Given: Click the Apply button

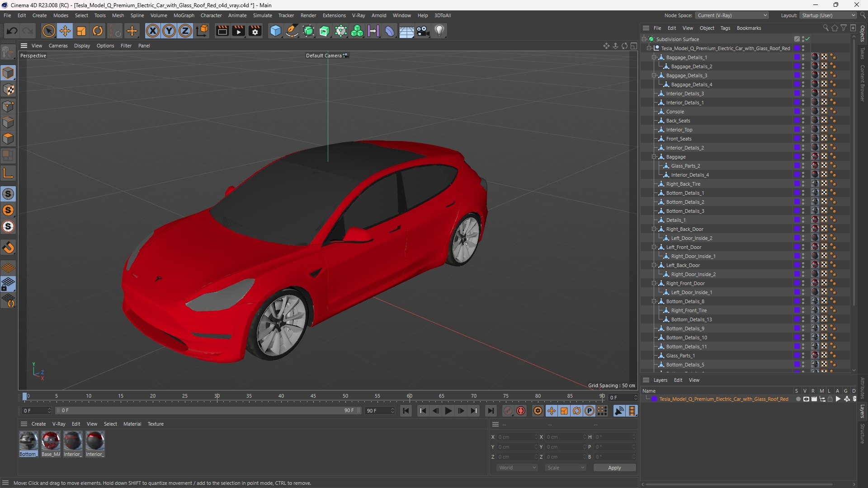Looking at the screenshot, I should 614,468.
